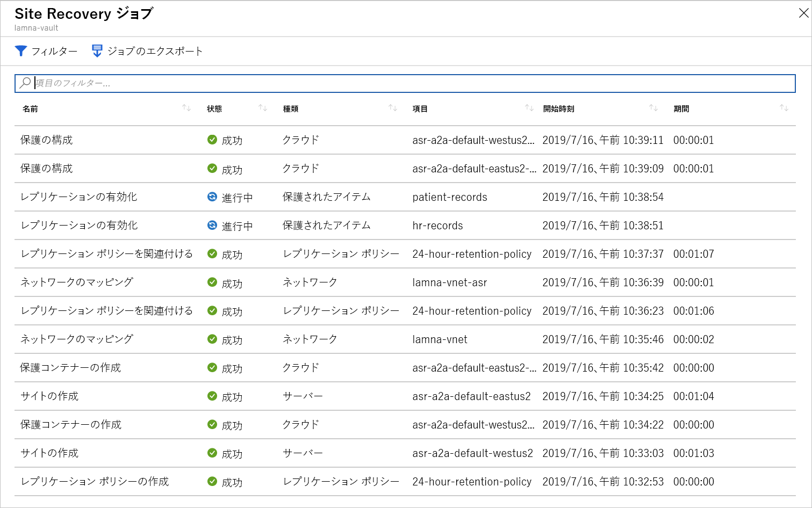Click in-progress icon for patient-records job

point(212,197)
